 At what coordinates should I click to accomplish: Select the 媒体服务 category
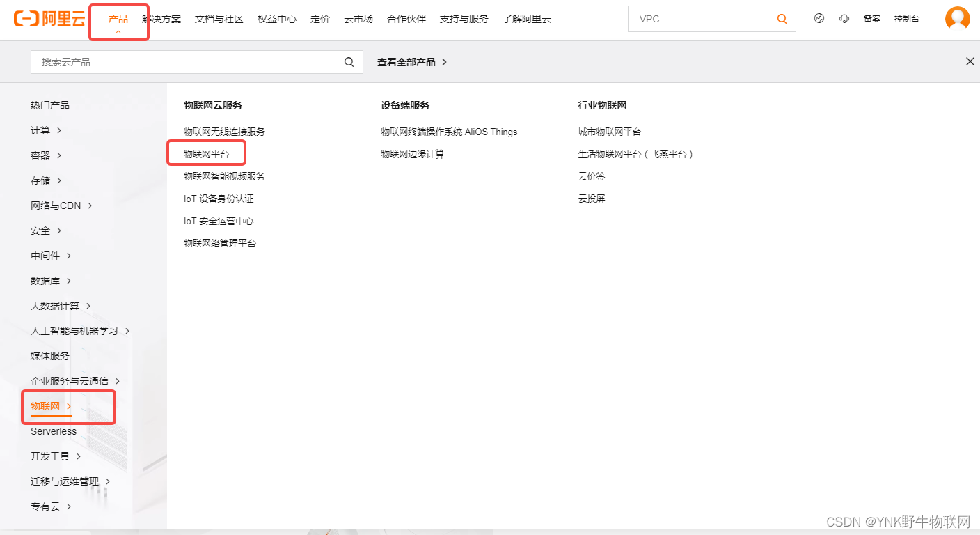(x=50, y=356)
